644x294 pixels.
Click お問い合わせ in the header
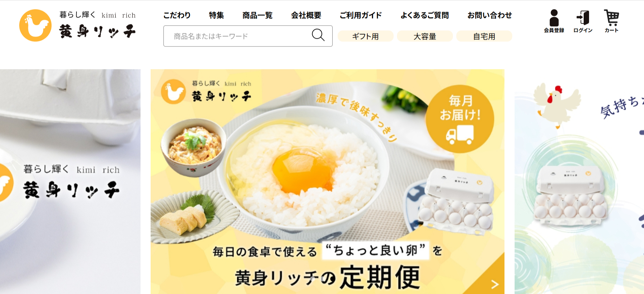click(490, 15)
